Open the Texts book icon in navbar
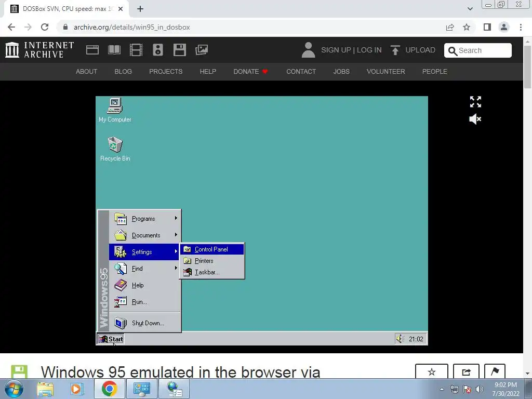 114,50
